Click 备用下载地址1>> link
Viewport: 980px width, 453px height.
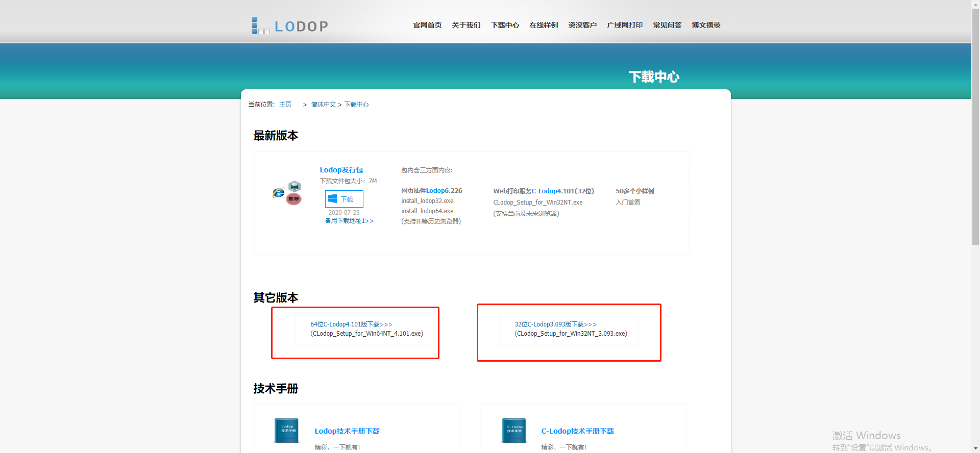coord(349,221)
